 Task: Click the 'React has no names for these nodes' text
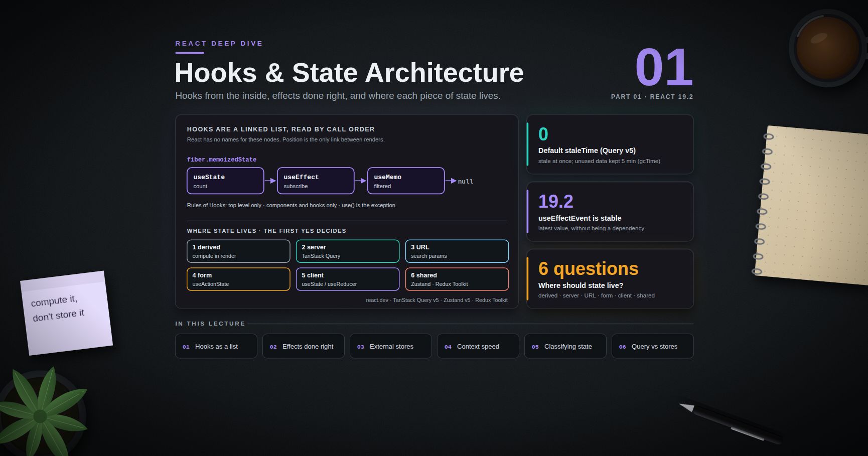click(x=285, y=139)
